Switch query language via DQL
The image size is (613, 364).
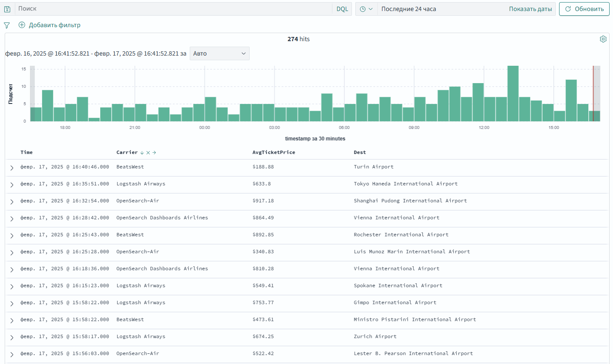[342, 9]
